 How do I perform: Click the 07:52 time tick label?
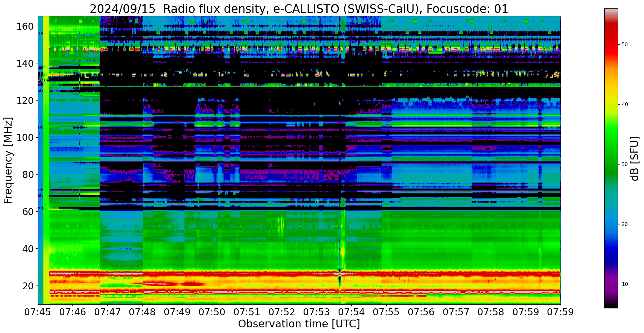(282, 312)
